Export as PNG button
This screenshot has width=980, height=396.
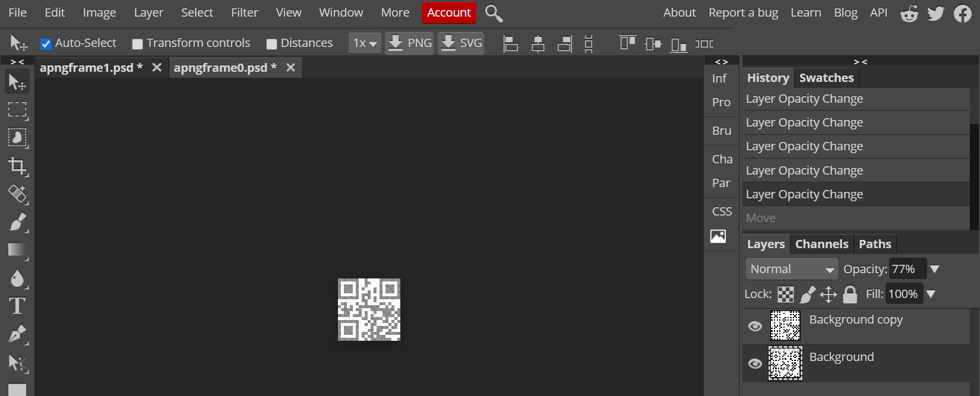pyautogui.click(x=409, y=43)
